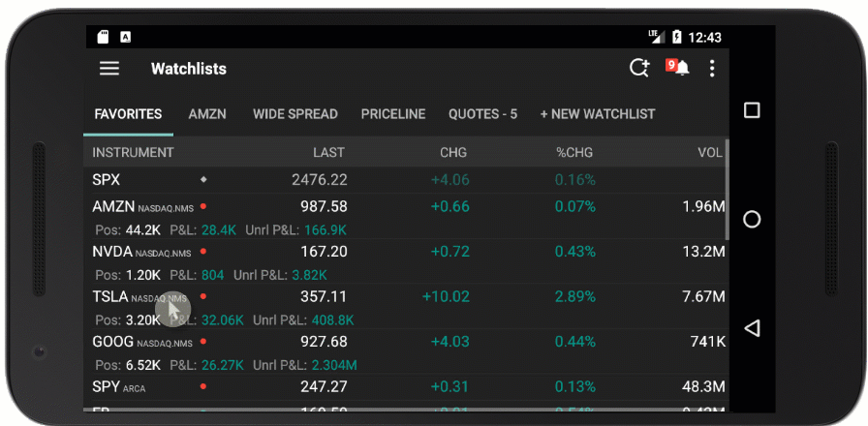Click GOOG P&L value 26.27K
This screenshot has height=426, width=868.
tap(223, 365)
